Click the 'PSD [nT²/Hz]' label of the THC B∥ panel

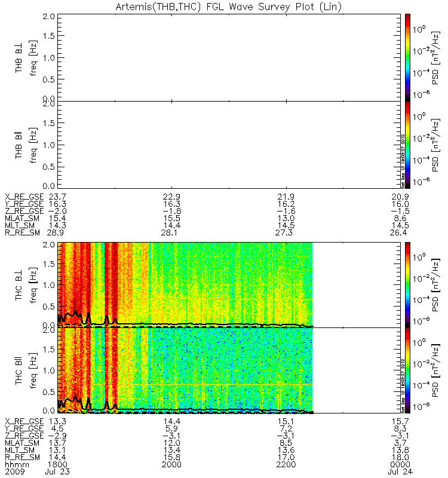click(x=436, y=370)
